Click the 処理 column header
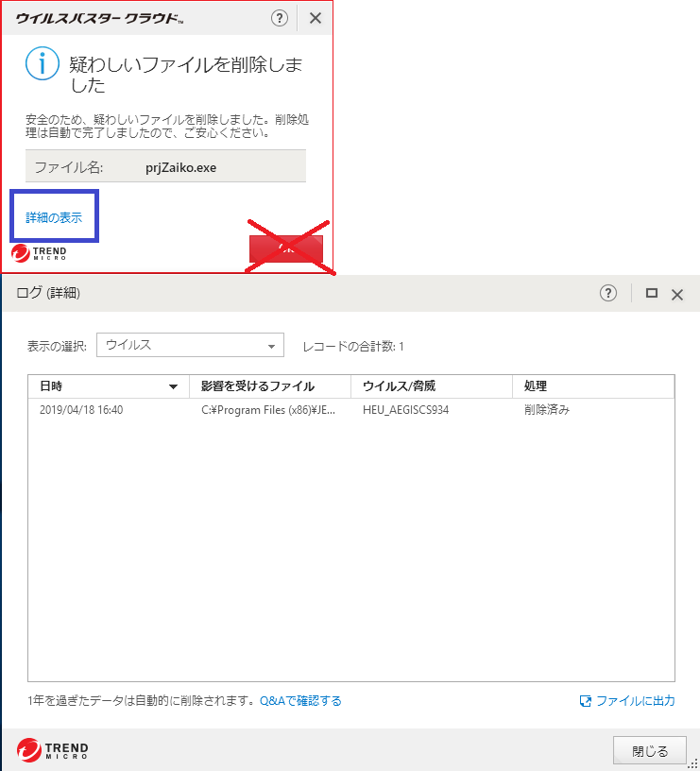This screenshot has width=700, height=771. (593, 386)
